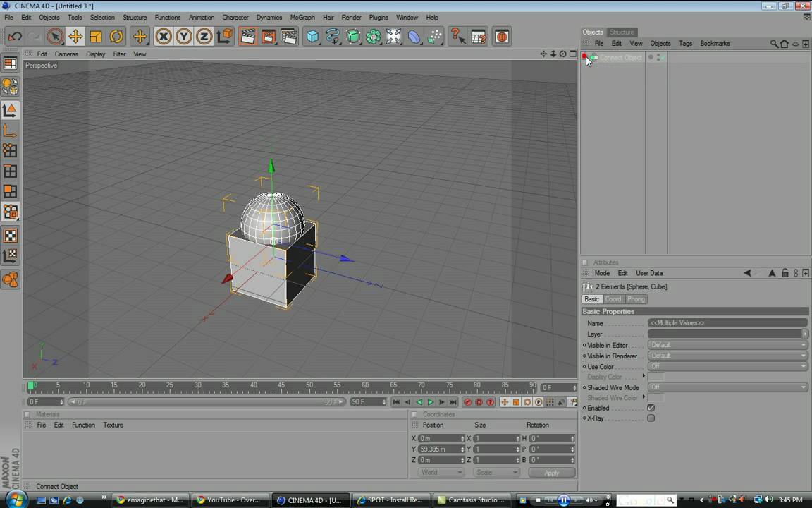Click the help question-mark cursor icon

coord(457,36)
